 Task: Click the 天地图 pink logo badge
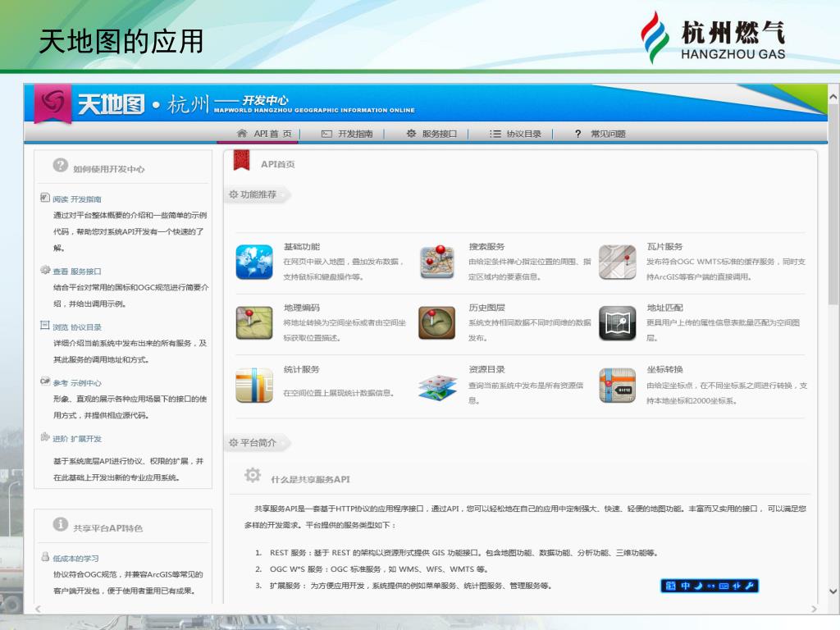[52, 103]
